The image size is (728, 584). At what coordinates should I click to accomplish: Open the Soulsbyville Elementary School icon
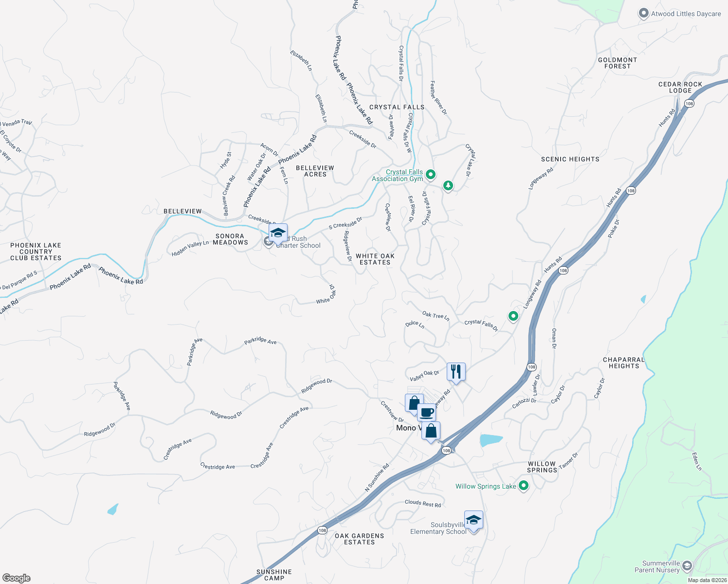click(x=473, y=522)
